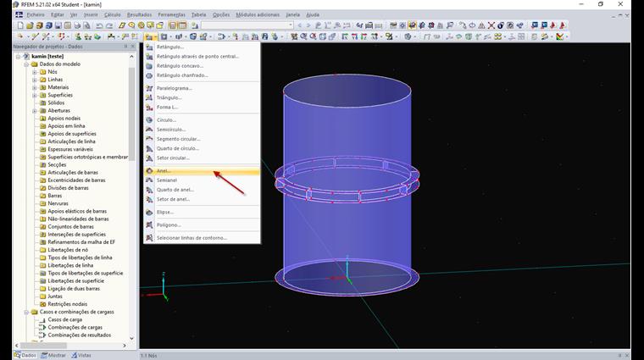Click the pin icon on navigator panel header
The image size is (644, 360).
[125, 47]
